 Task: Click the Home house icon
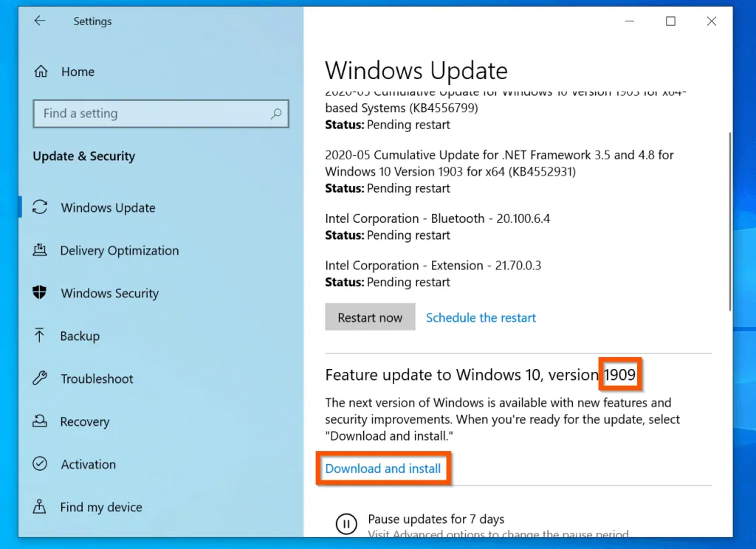pyautogui.click(x=41, y=71)
